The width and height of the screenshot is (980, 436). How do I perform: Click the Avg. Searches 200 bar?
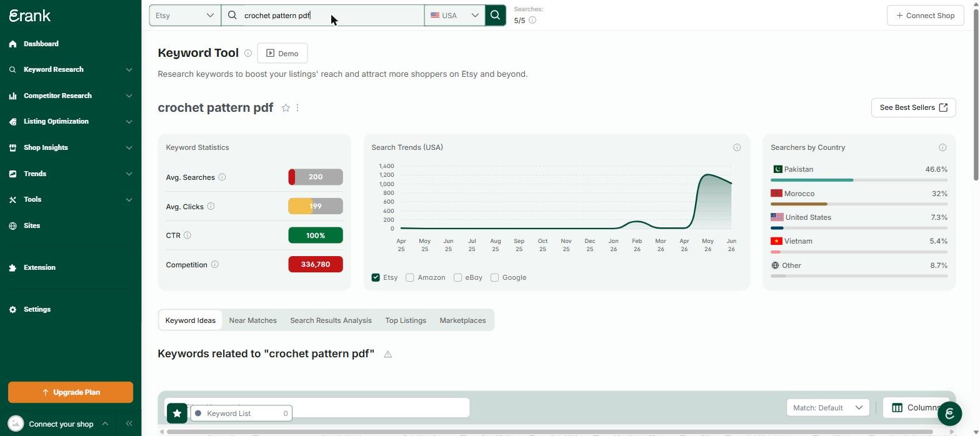tap(316, 177)
